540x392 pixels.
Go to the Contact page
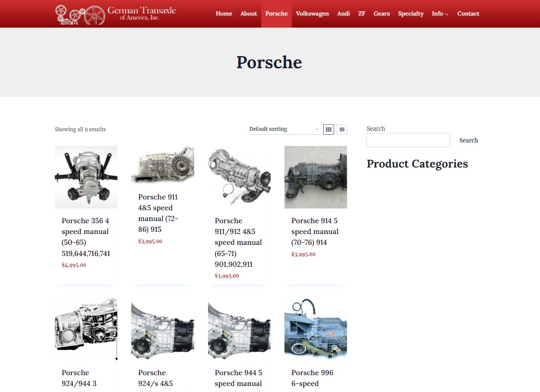468,14
